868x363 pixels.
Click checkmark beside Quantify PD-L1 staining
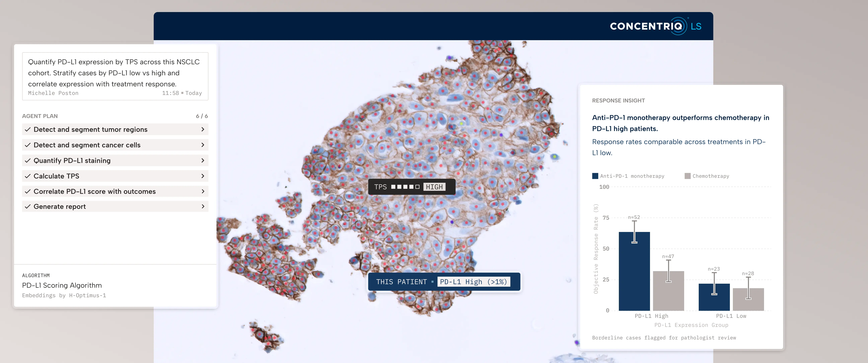[28, 160]
